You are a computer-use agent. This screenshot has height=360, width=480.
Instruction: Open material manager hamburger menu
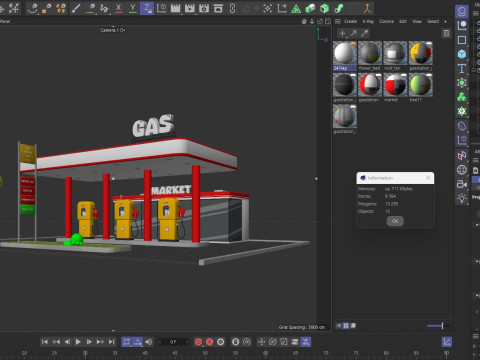[337, 21]
